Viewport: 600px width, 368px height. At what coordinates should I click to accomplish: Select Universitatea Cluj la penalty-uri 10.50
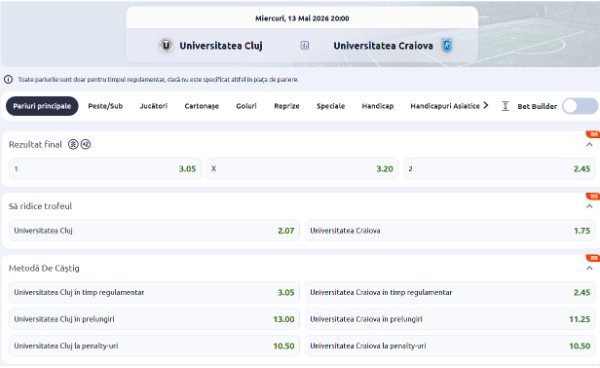154,346
